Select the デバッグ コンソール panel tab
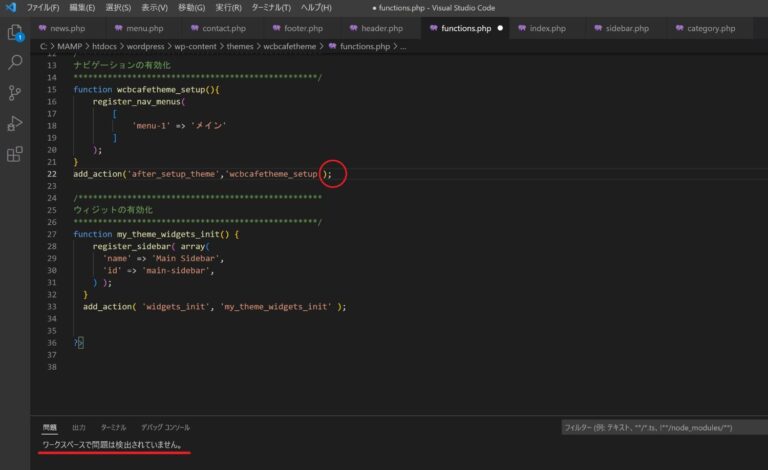The image size is (768, 470). tap(166, 427)
